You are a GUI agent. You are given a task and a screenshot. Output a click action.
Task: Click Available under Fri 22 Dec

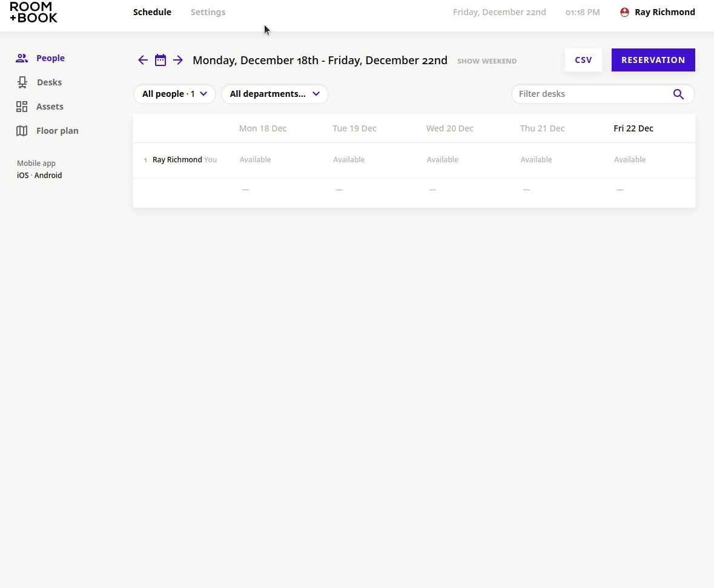pyautogui.click(x=630, y=160)
